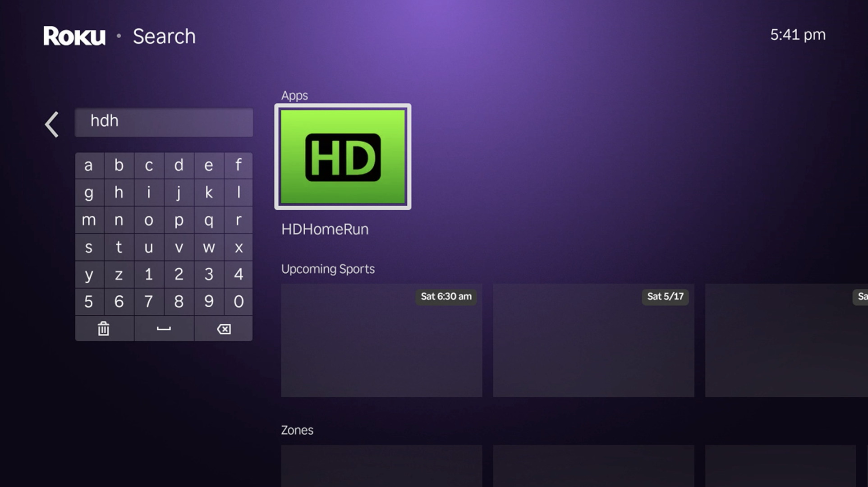Image resolution: width=868 pixels, height=487 pixels.
Task: Select the HDHomeRun app tile
Action: pyautogui.click(x=343, y=156)
